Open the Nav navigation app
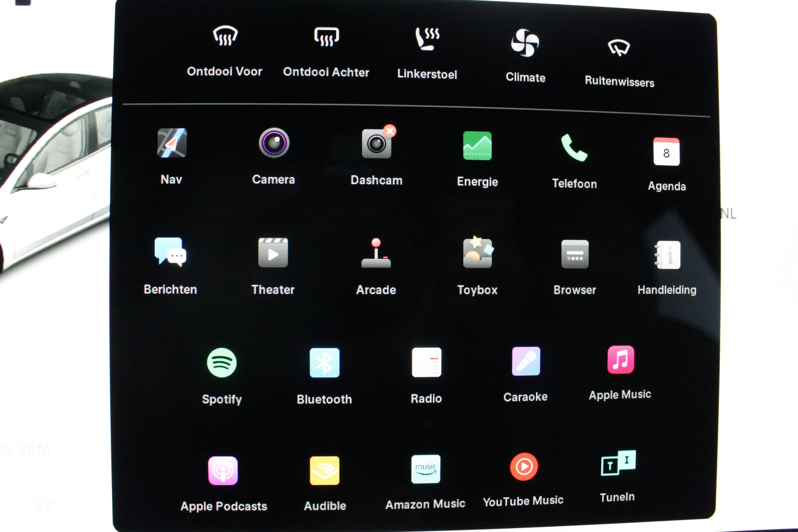This screenshot has height=532, width=798. [172, 143]
